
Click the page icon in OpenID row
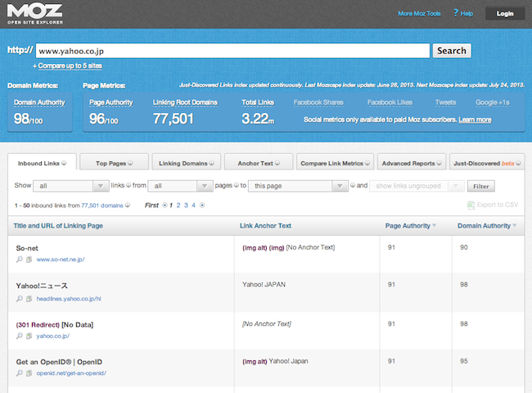click(29, 373)
